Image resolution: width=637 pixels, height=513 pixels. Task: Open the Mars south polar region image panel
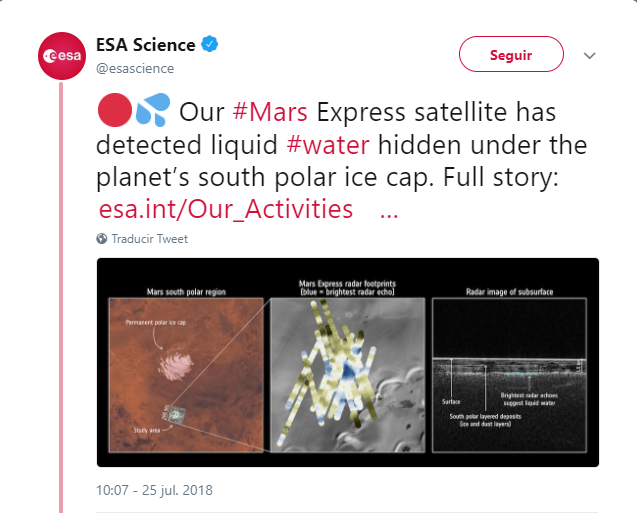tap(186, 375)
